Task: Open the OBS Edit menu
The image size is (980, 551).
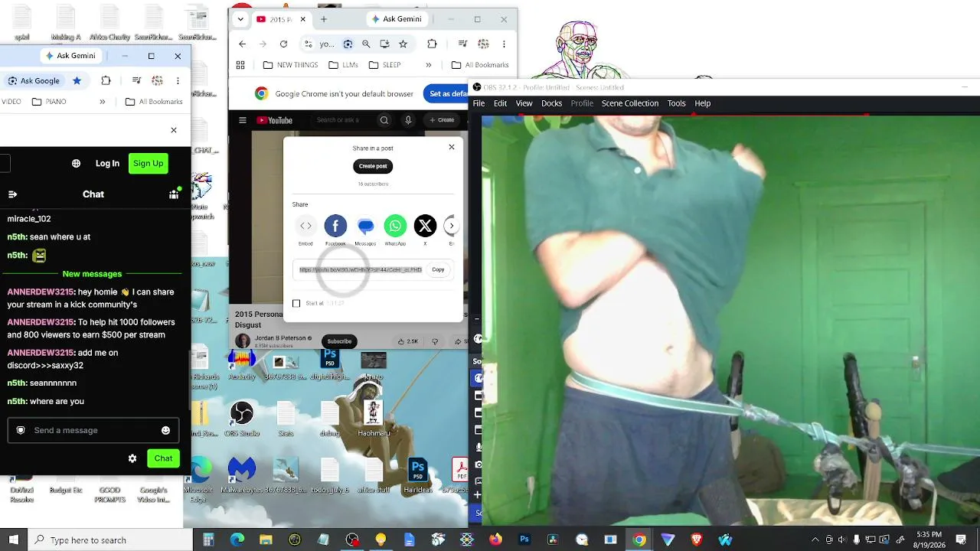Action: coord(500,103)
